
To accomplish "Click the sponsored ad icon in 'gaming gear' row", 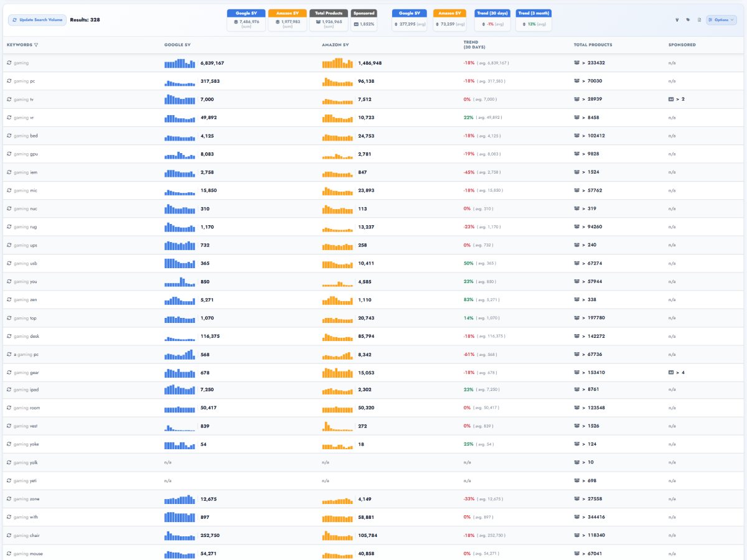I will point(671,373).
